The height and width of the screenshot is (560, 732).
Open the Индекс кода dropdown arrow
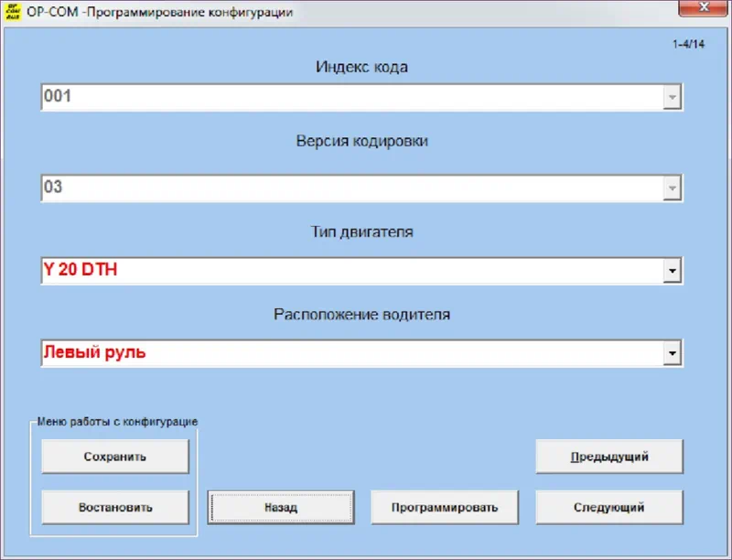pos(672,97)
